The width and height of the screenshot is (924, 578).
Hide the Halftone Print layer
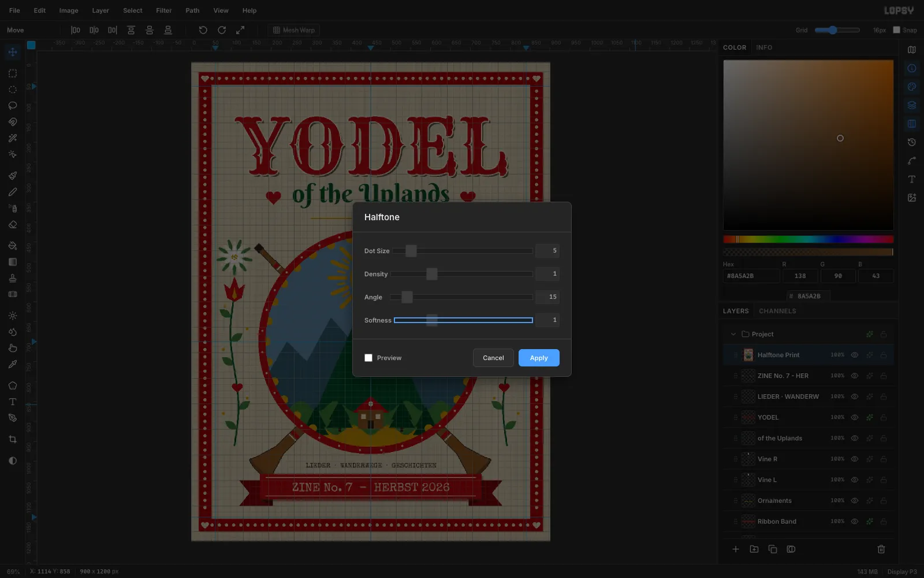pyautogui.click(x=855, y=355)
